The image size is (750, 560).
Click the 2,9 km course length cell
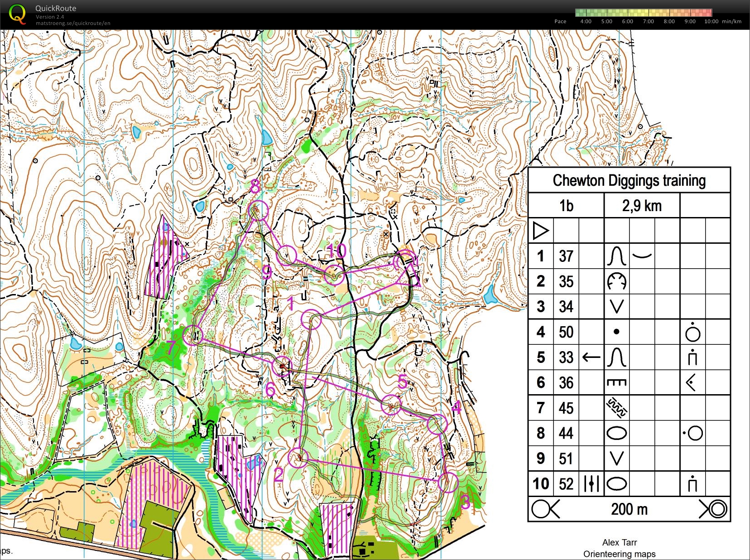click(x=641, y=205)
